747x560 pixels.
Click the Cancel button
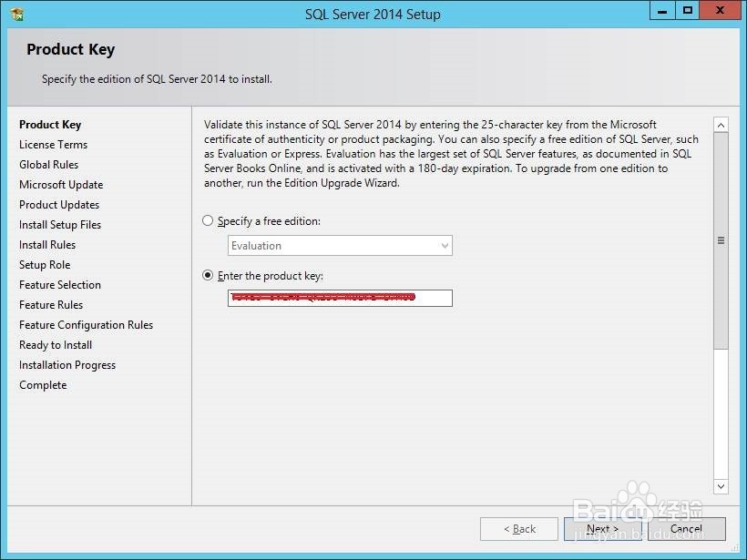click(x=687, y=529)
